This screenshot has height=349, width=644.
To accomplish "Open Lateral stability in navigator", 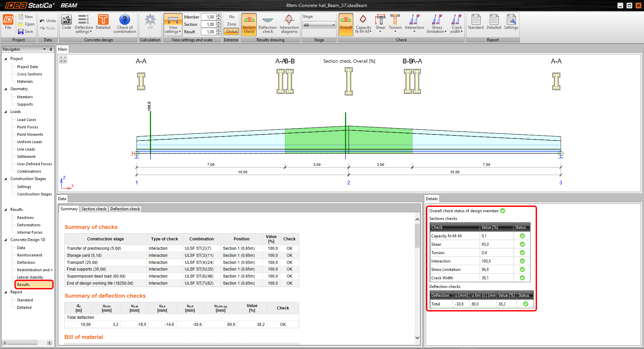I will click(x=30, y=277).
